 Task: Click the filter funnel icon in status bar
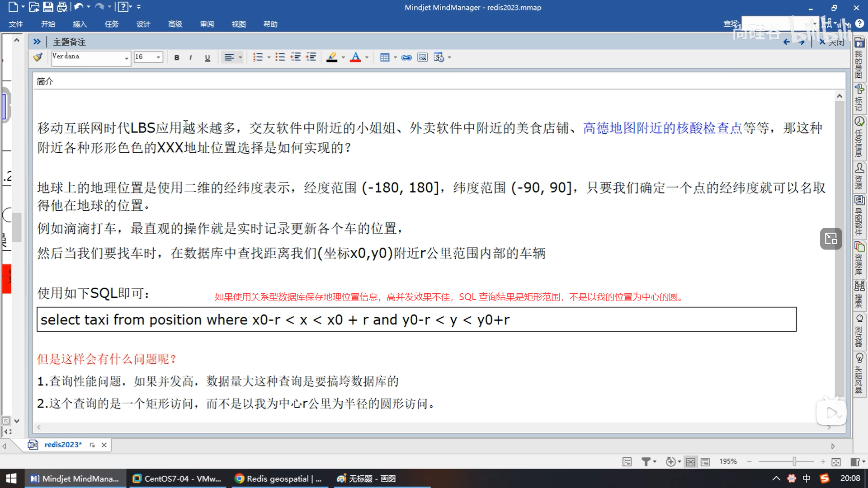pyautogui.click(x=646, y=461)
